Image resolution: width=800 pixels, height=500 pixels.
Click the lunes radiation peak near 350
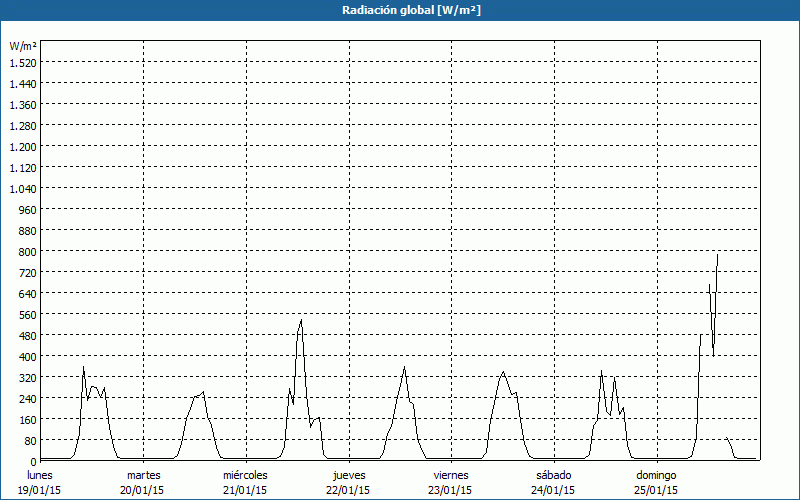[84, 367]
